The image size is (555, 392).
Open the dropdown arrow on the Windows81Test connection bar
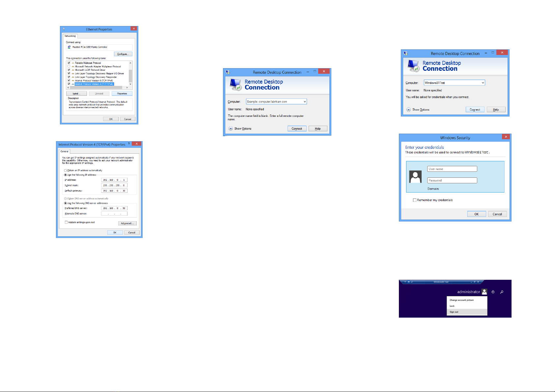click(x=405, y=282)
